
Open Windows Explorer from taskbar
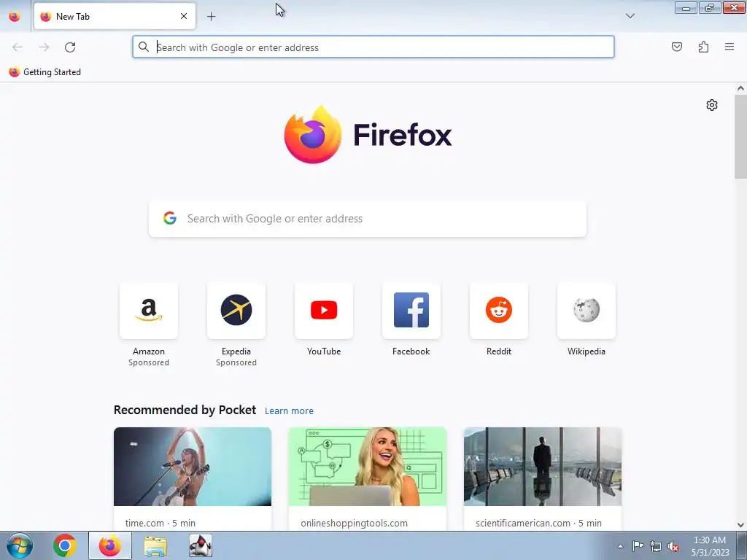click(155, 546)
